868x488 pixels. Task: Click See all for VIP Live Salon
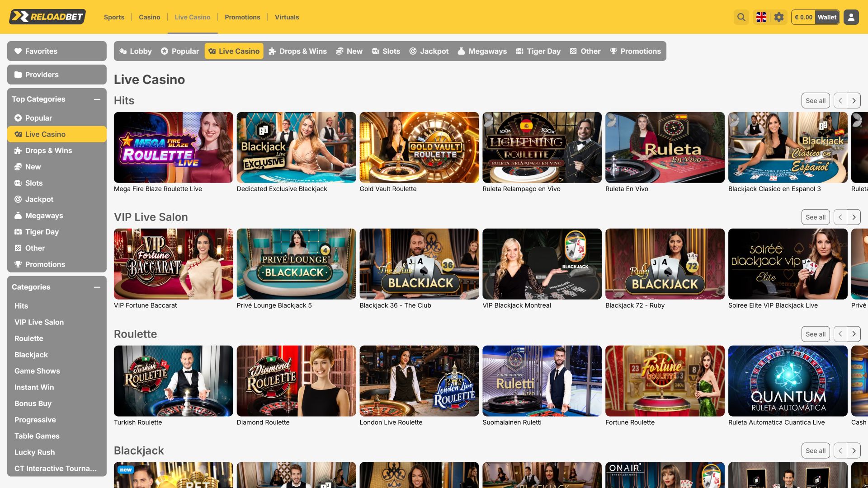point(816,217)
